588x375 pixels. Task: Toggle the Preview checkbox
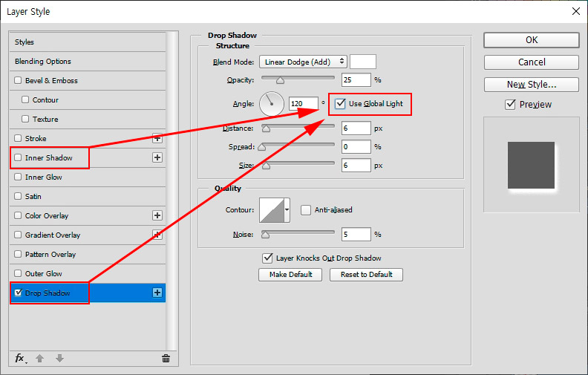[x=510, y=104]
